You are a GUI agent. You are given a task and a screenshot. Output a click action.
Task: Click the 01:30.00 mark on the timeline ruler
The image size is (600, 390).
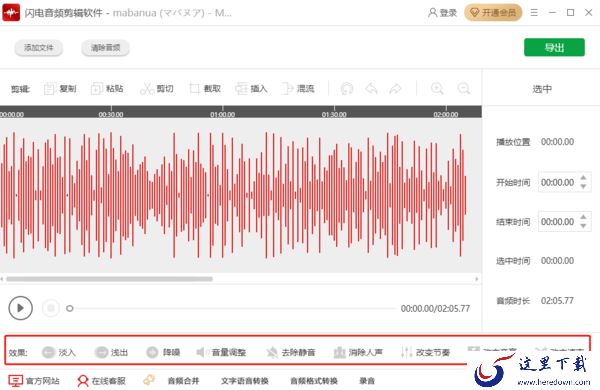tap(334, 114)
